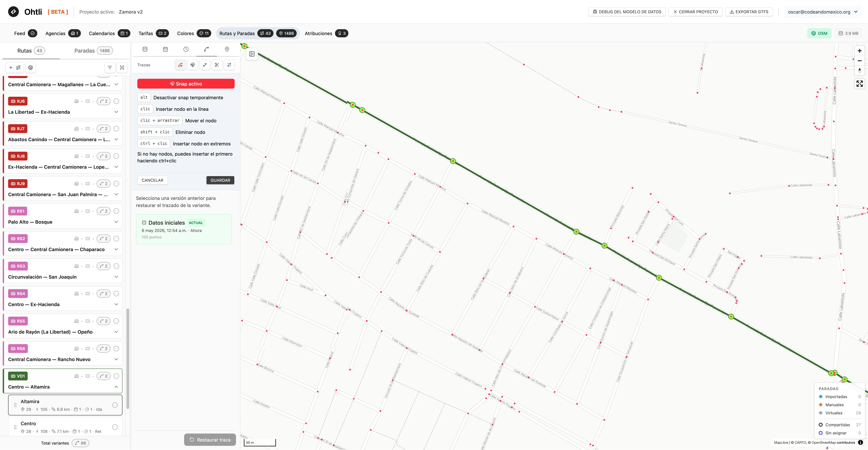The width and height of the screenshot is (868, 450).
Task: Click the GUARDAR button
Action: pos(220,180)
